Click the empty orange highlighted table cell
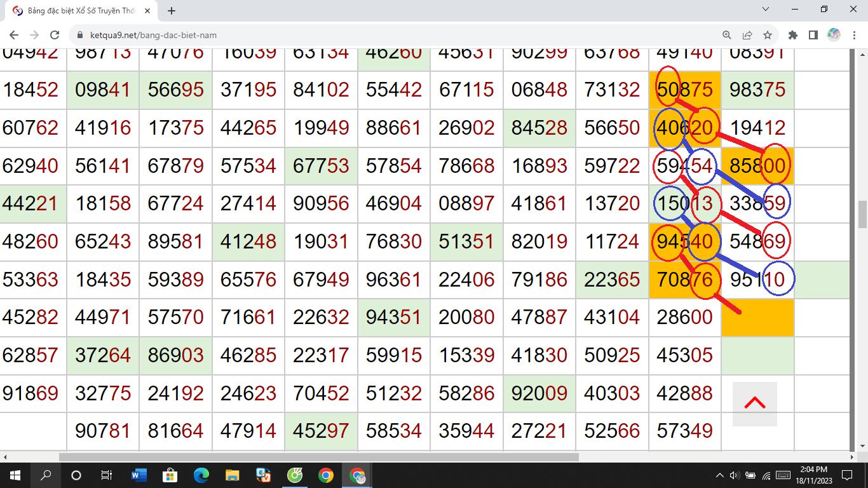868x488 pixels. click(x=757, y=318)
